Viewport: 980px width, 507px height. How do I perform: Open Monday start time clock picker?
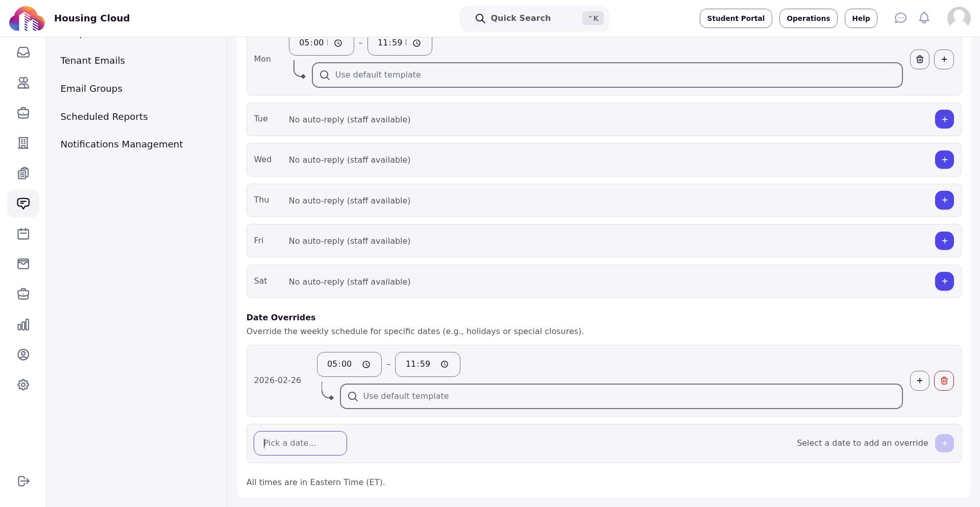[338, 43]
